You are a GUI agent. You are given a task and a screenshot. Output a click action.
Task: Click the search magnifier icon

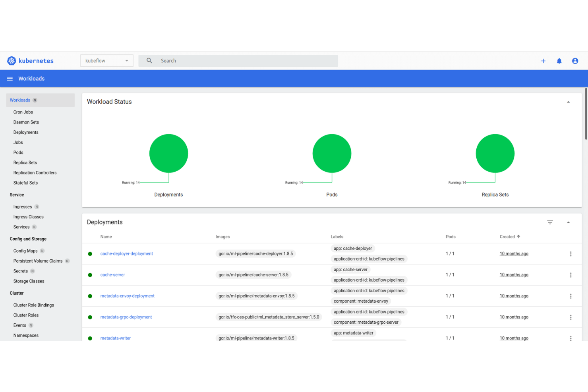(x=149, y=60)
